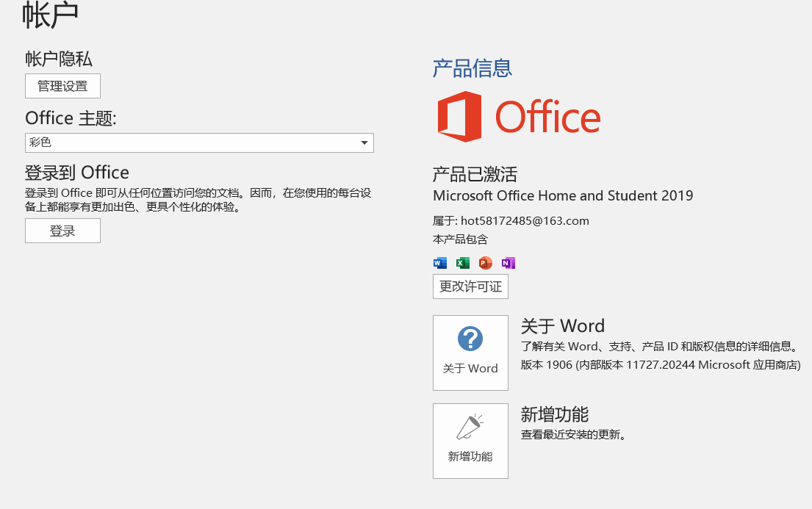The width and height of the screenshot is (812, 509).
Task: Click the 版本 1906 build number text
Action: [x=661, y=365]
